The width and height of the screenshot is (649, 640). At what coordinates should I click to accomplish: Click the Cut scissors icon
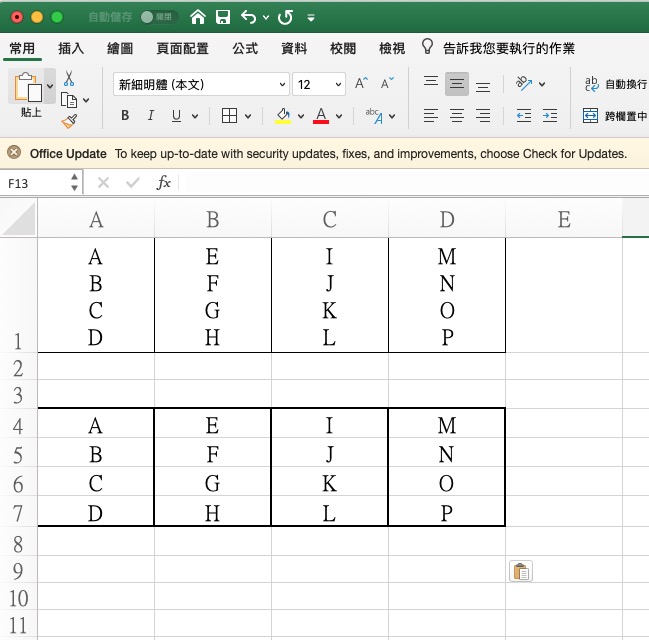point(69,78)
